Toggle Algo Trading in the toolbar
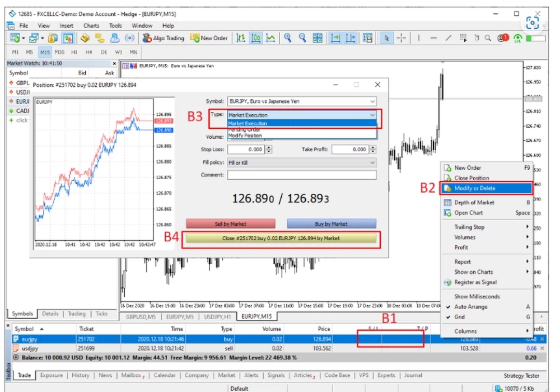560x392 pixels. coord(164,38)
